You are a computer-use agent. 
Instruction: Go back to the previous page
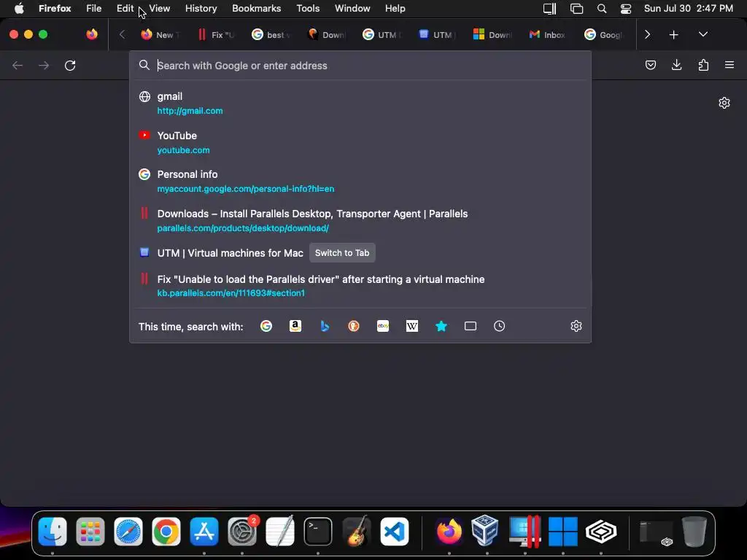pos(18,65)
